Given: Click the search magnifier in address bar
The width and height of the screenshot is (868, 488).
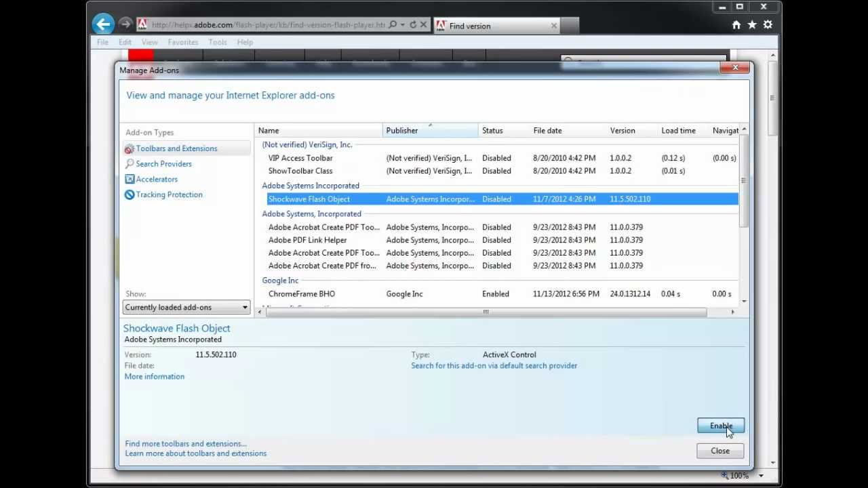Looking at the screenshot, I should point(393,25).
